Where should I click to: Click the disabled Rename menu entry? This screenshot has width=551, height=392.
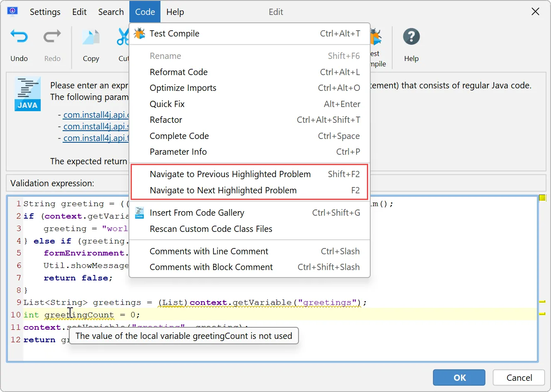point(250,56)
